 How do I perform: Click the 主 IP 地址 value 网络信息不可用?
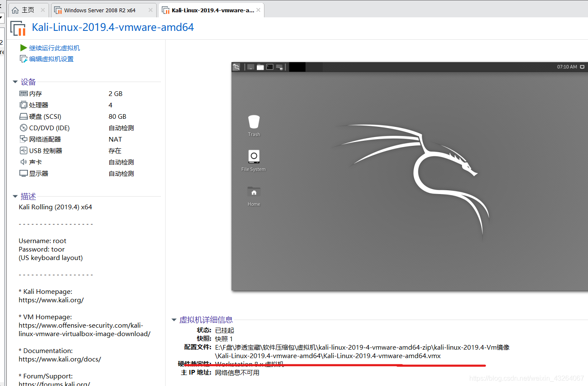point(237,372)
